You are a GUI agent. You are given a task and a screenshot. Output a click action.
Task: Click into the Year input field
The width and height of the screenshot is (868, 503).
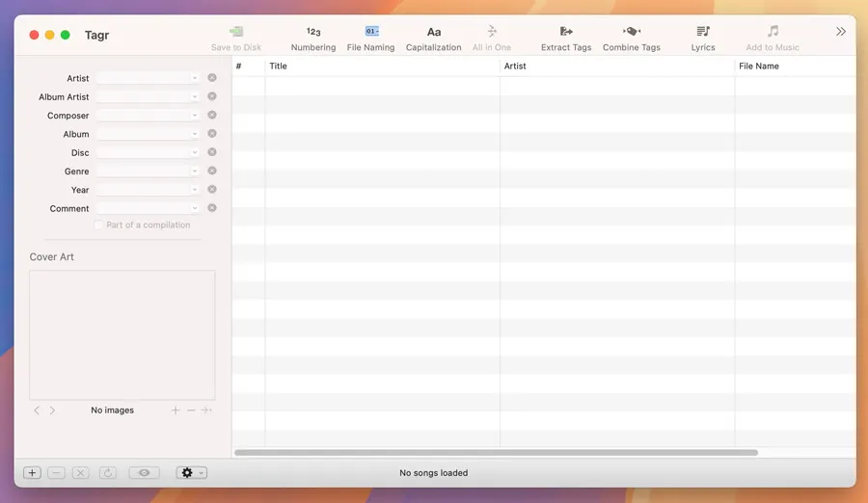(x=143, y=190)
